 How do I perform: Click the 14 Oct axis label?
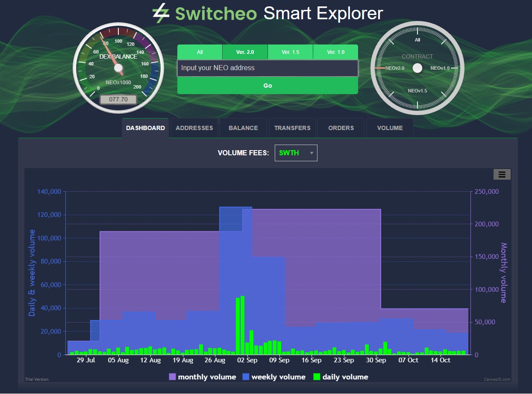[440, 360]
